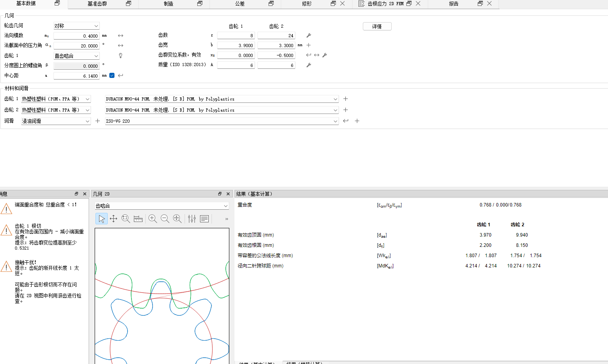
Task: Click the 径向二针跨球距 (mm) result label
Action: 261,266
